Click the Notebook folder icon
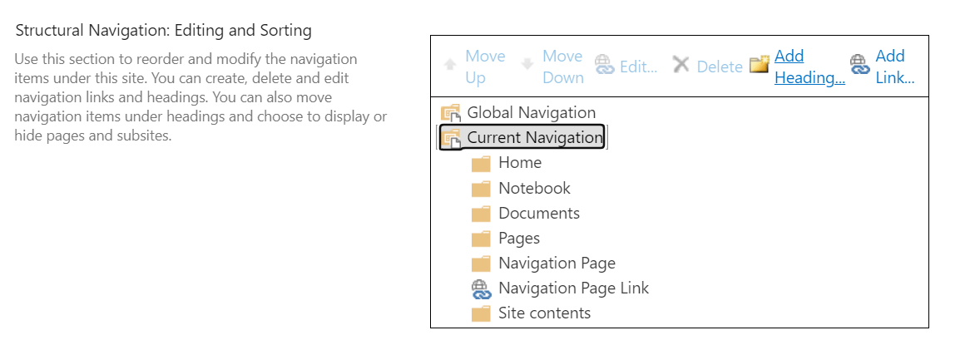Image resolution: width=980 pixels, height=345 pixels. click(x=481, y=189)
